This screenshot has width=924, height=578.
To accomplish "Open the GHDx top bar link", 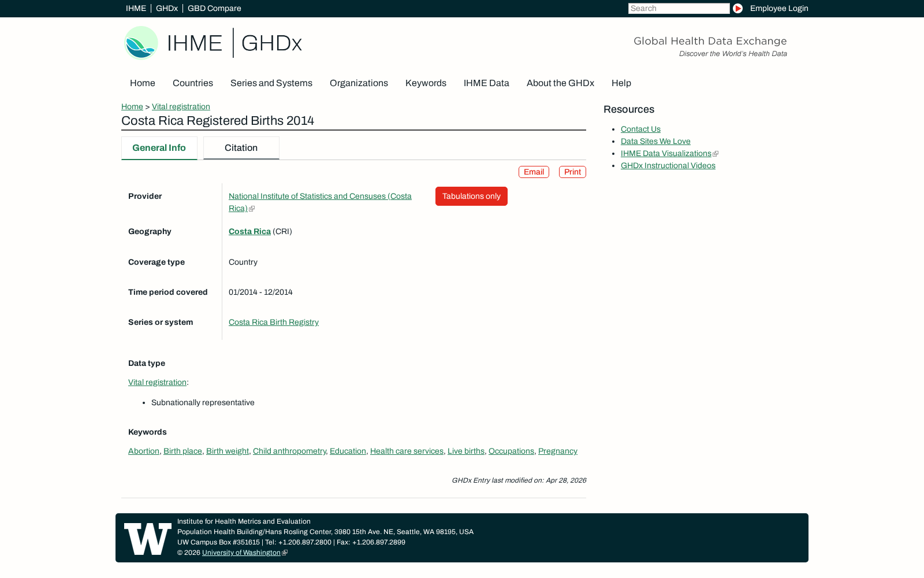I will tap(167, 8).
